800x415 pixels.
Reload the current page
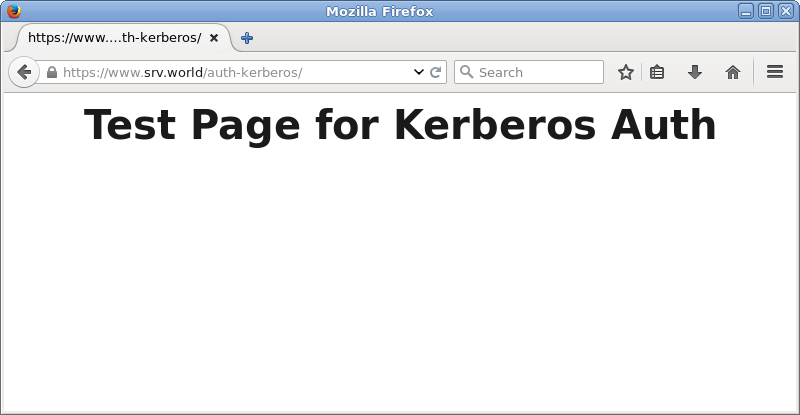[435, 72]
